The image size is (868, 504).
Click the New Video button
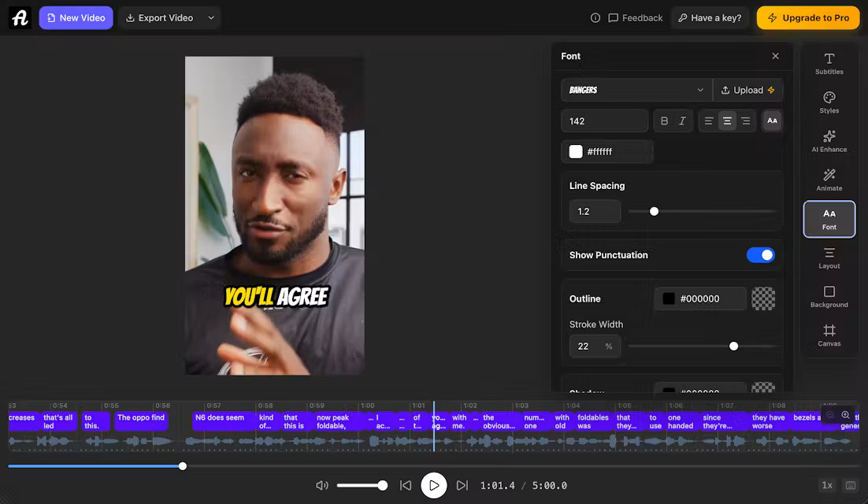click(76, 17)
